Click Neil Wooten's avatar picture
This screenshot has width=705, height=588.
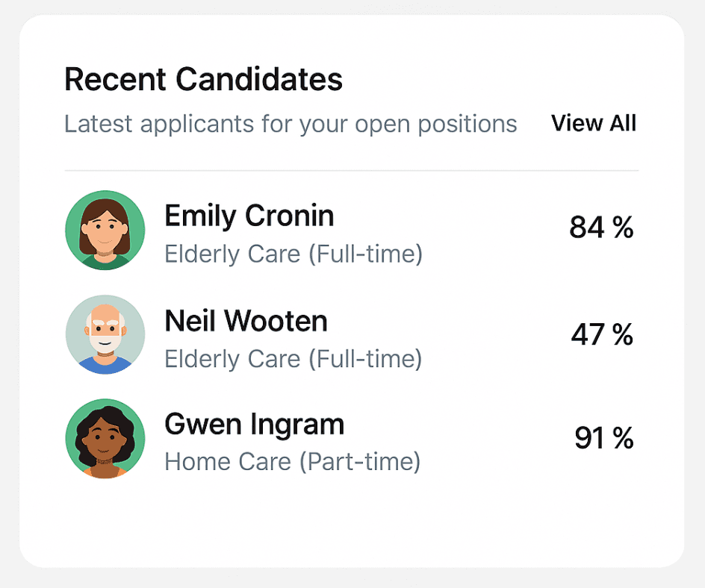(x=105, y=334)
